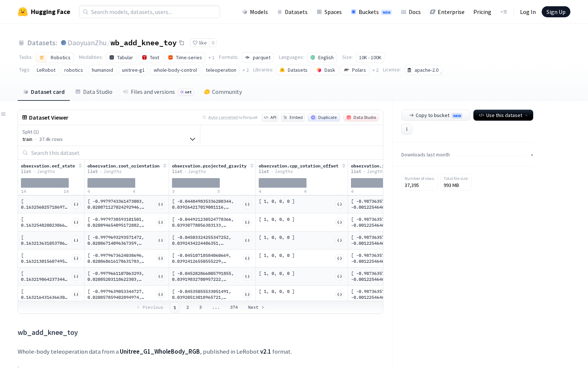Open Models in the top navigation
588x368 pixels.
pyautogui.click(x=255, y=12)
